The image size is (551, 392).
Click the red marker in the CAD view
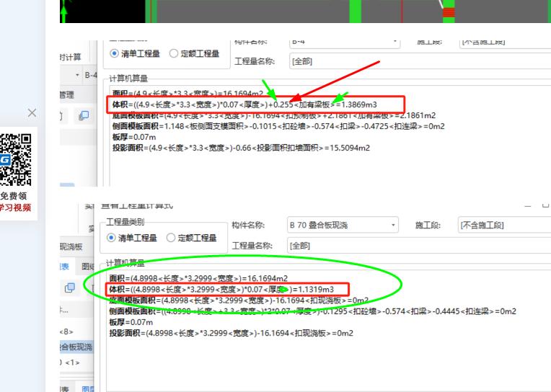[x=449, y=13]
